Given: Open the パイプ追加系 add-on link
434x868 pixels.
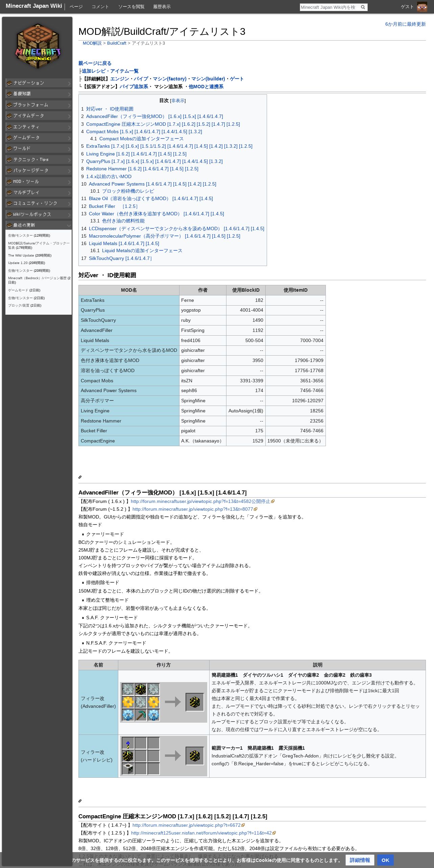Looking at the screenshot, I should (134, 87).
